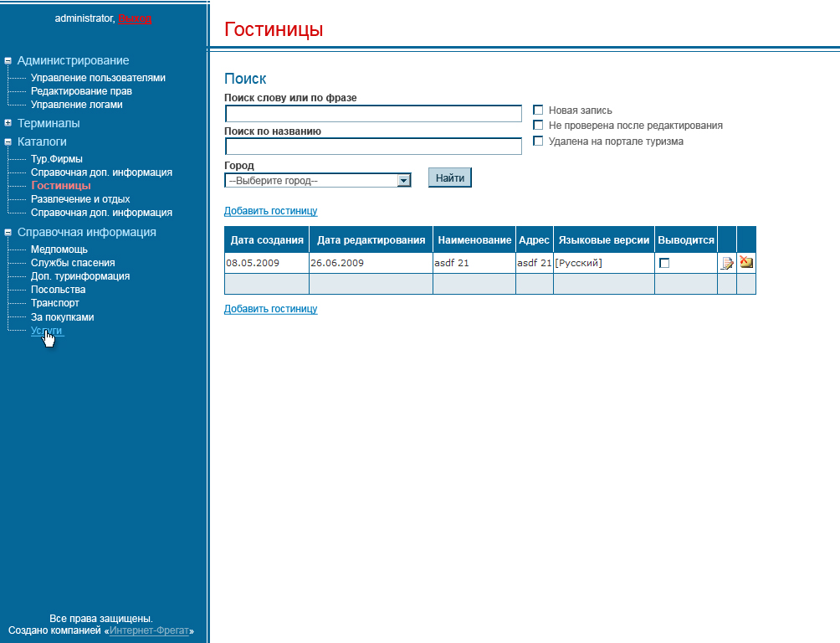Check Удалена на портале туризма option
The image size is (840, 643).
539,141
